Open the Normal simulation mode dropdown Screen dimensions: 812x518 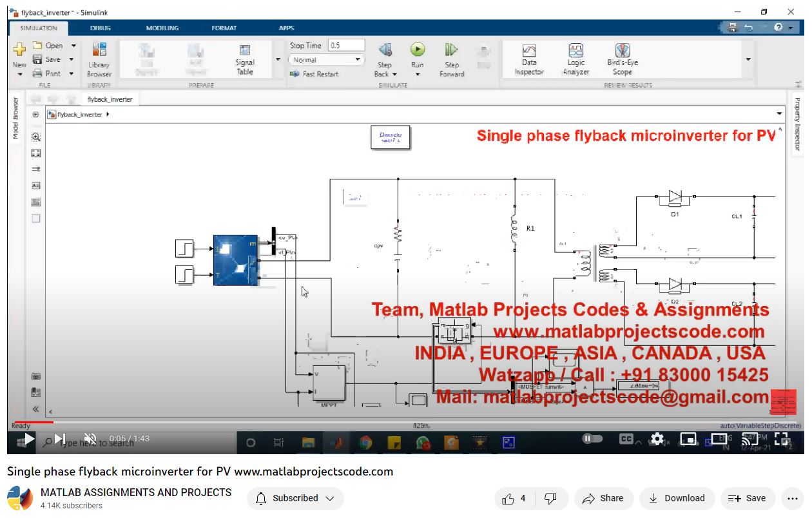327,60
